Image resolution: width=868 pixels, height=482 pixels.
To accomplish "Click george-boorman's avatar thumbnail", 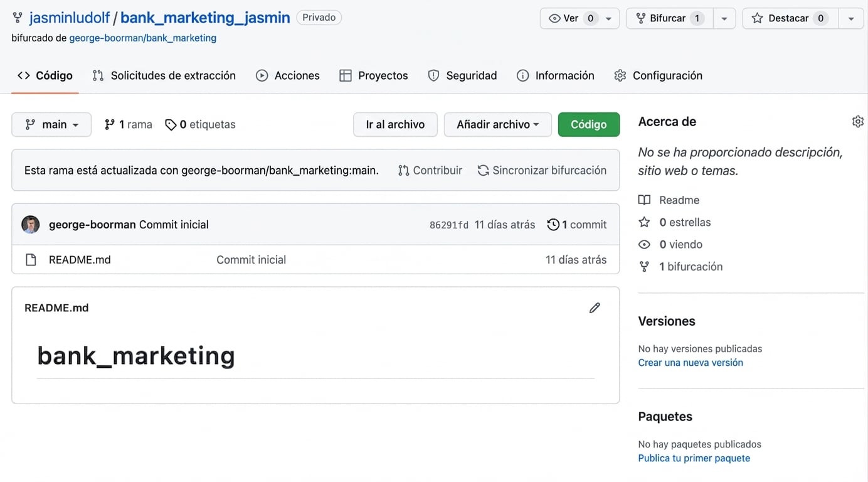I will pos(31,225).
